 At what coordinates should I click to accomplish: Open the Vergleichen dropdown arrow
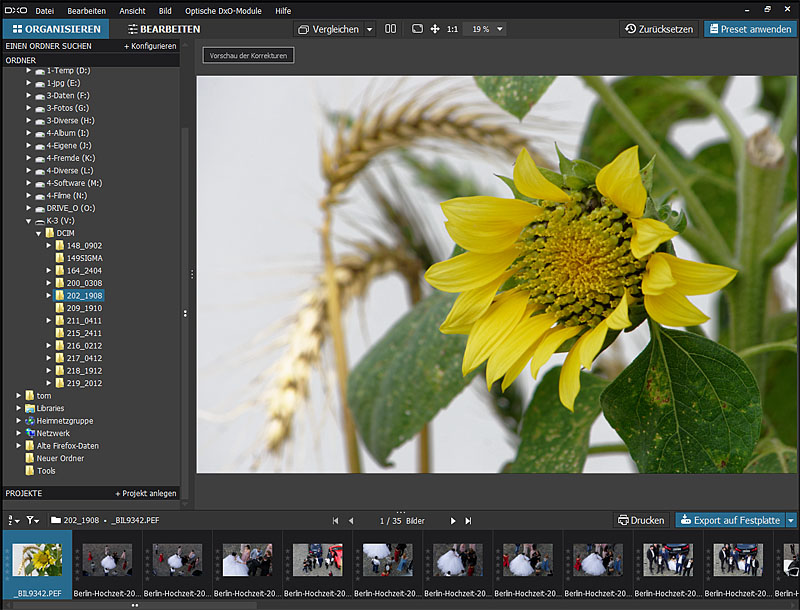point(369,29)
